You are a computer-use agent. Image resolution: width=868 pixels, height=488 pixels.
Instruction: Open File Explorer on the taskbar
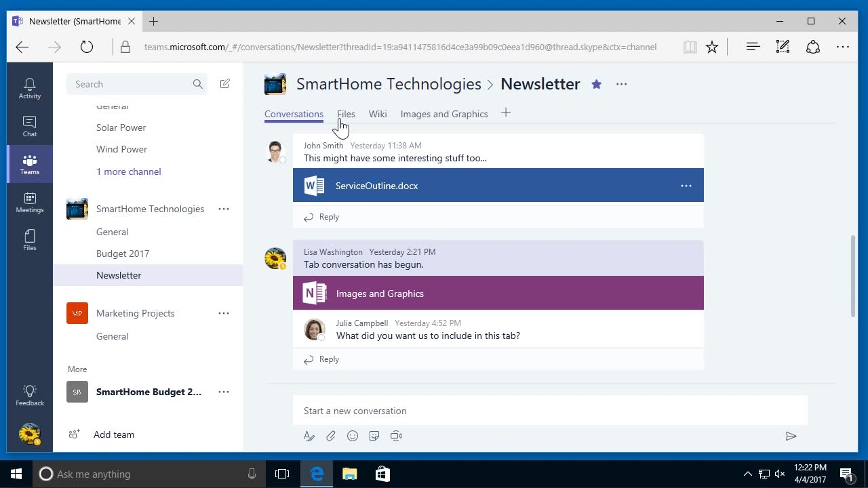(x=349, y=474)
